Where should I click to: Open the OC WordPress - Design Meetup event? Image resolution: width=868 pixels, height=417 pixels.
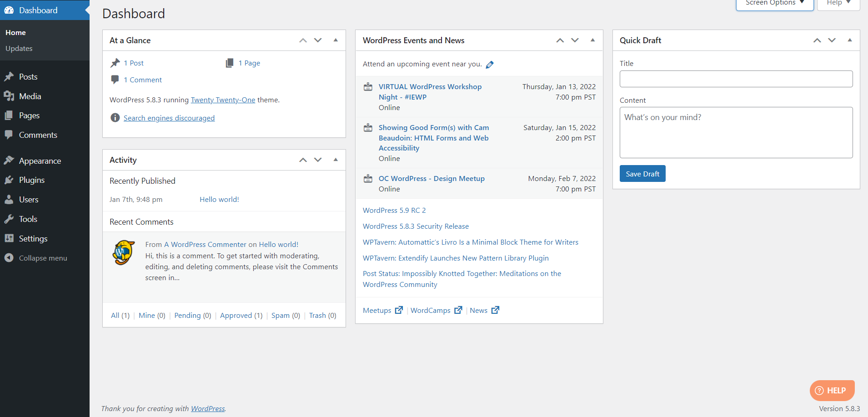(431, 179)
